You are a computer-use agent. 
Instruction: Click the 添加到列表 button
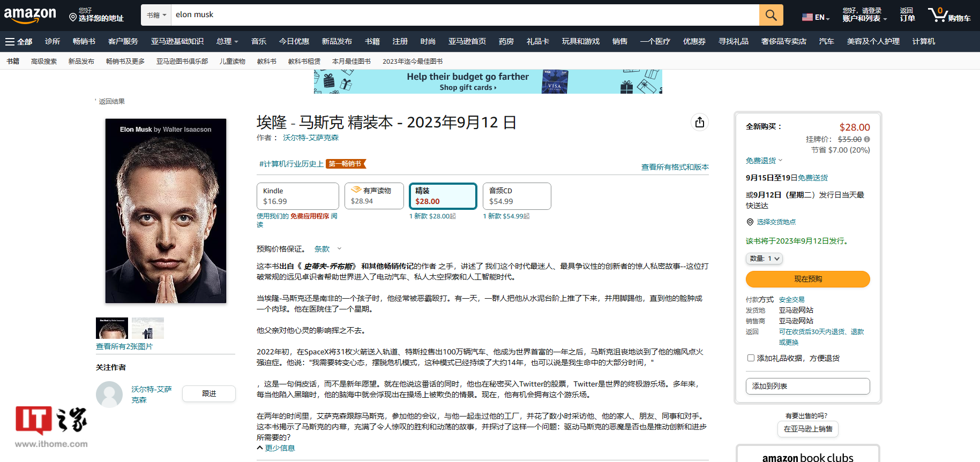click(807, 386)
